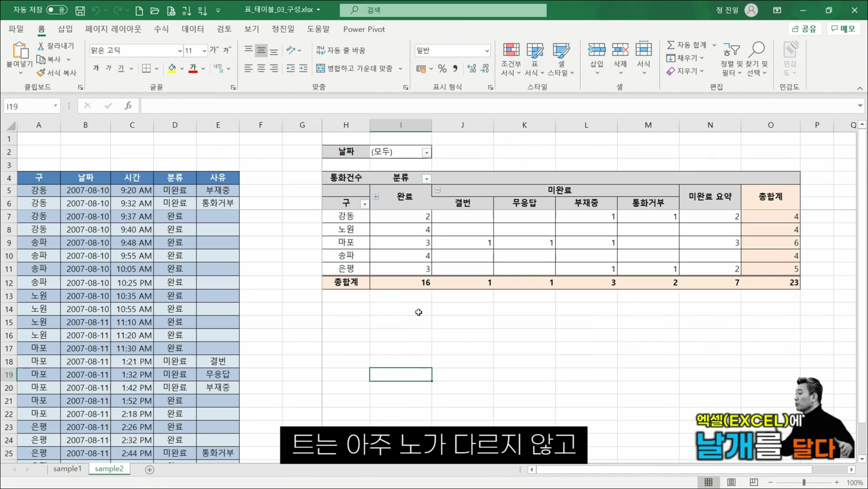
Task: Open the 일반 number format dropdown
Action: click(x=486, y=50)
